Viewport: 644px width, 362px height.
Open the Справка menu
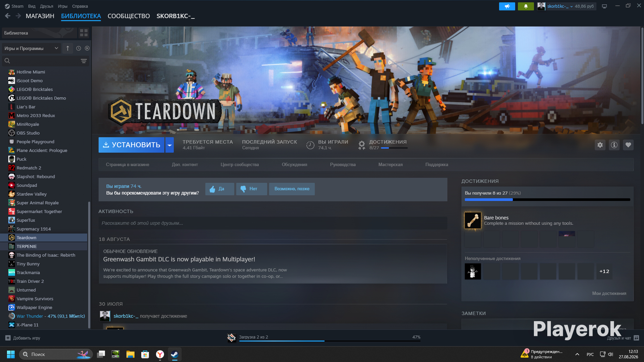pos(80,6)
